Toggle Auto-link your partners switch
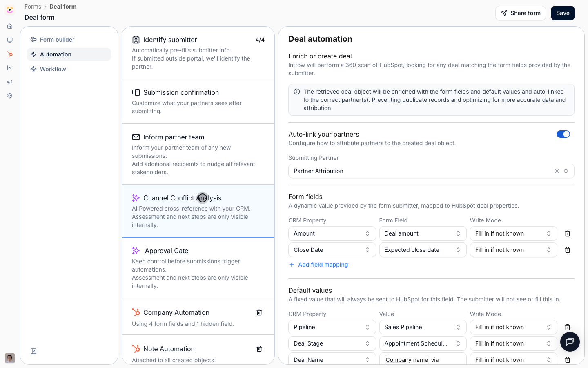The width and height of the screenshot is (588, 368). [x=563, y=134]
